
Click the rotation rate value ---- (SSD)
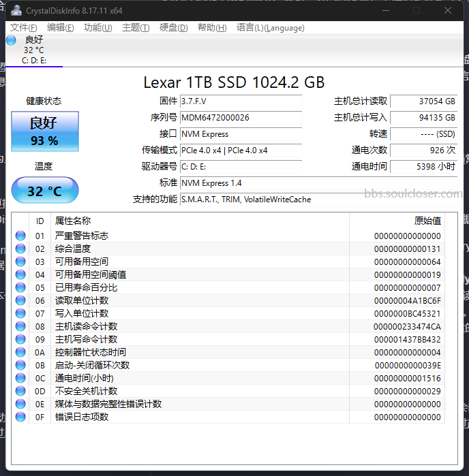(424, 134)
